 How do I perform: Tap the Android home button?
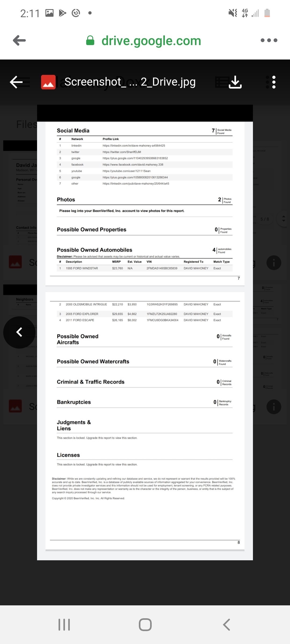(x=145, y=625)
